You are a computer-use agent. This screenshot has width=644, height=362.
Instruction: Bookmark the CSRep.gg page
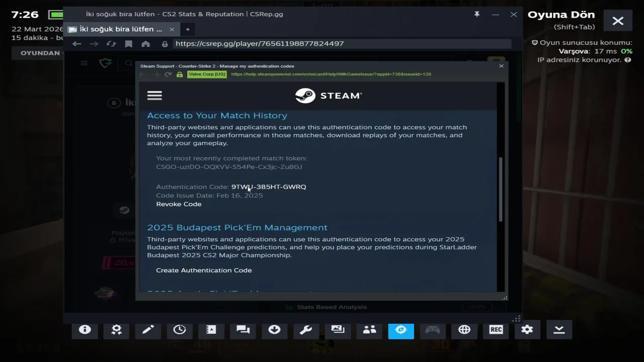pyautogui.click(x=128, y=44)
